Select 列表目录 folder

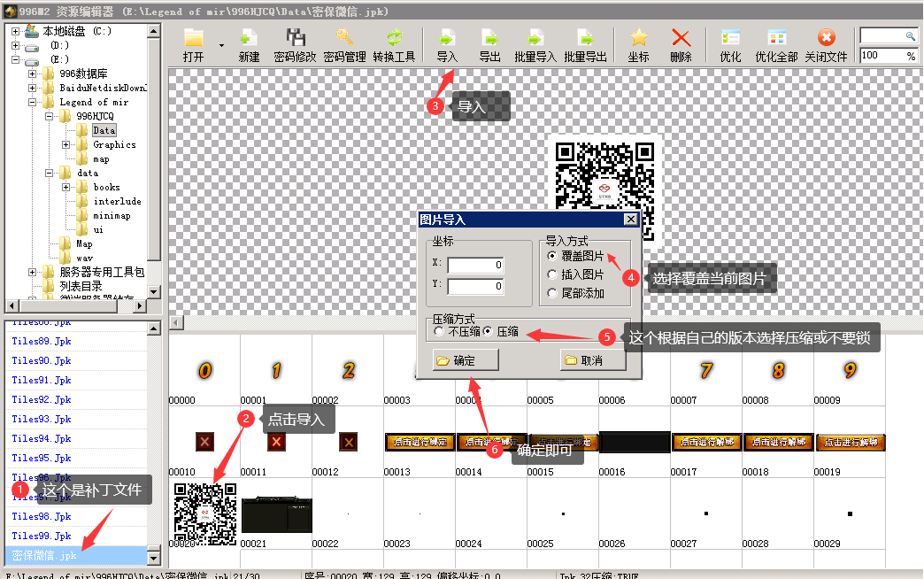pos(81,287)
